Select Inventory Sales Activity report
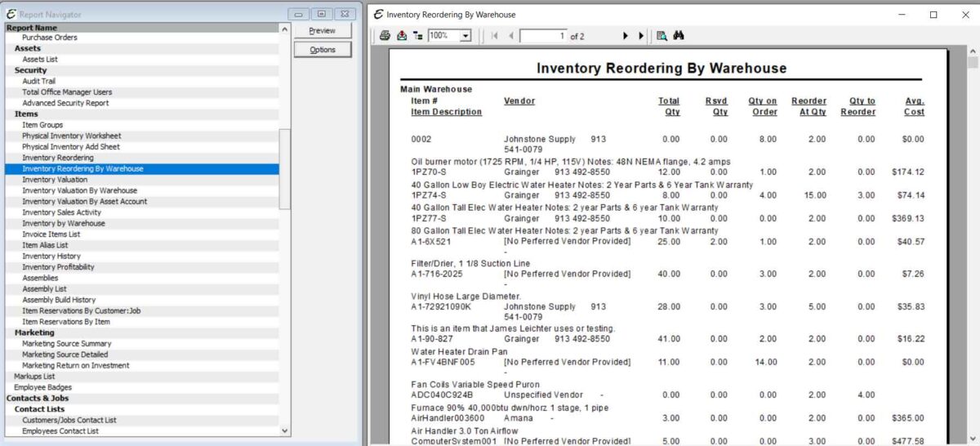This screenshot has height=446, width=980. click(x=62, y=212)
